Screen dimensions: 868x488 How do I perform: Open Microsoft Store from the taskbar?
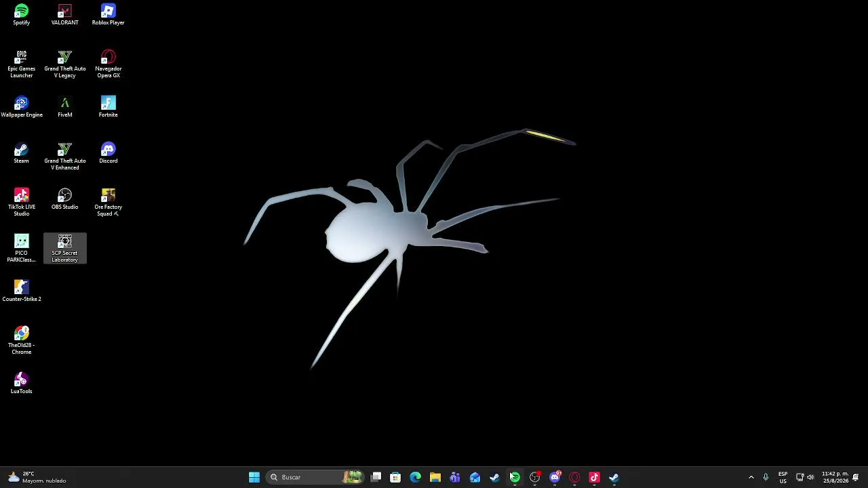[395, 477]
